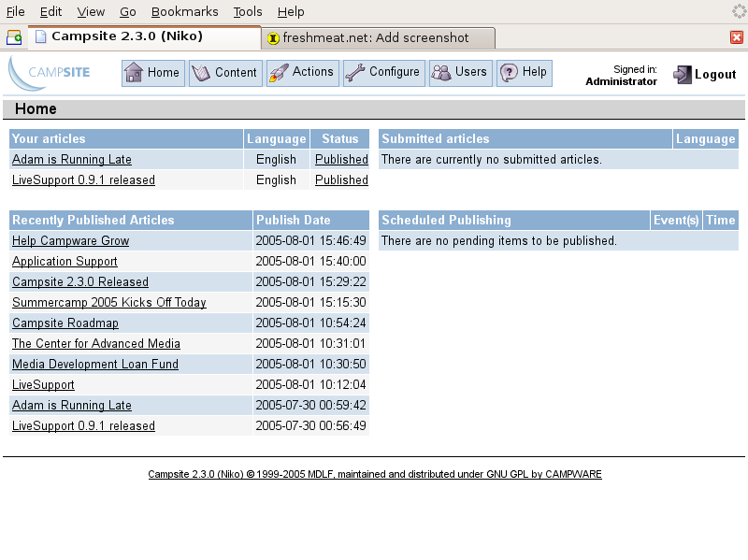Click English language cell for Adam is Running Late
Viewport: 748px width, 560px height.
point(276,159)
